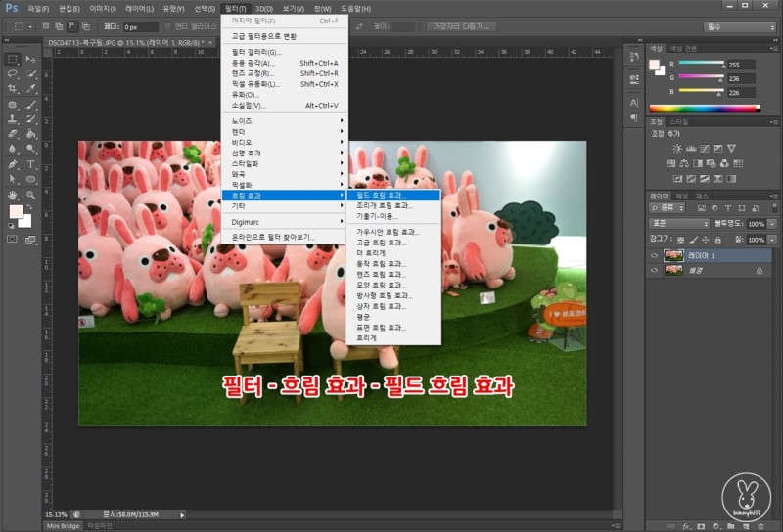Open the 표준 blend mode dropdown
Screen dimensions: 783x532
pyautogui.click(x=679, y=224)
